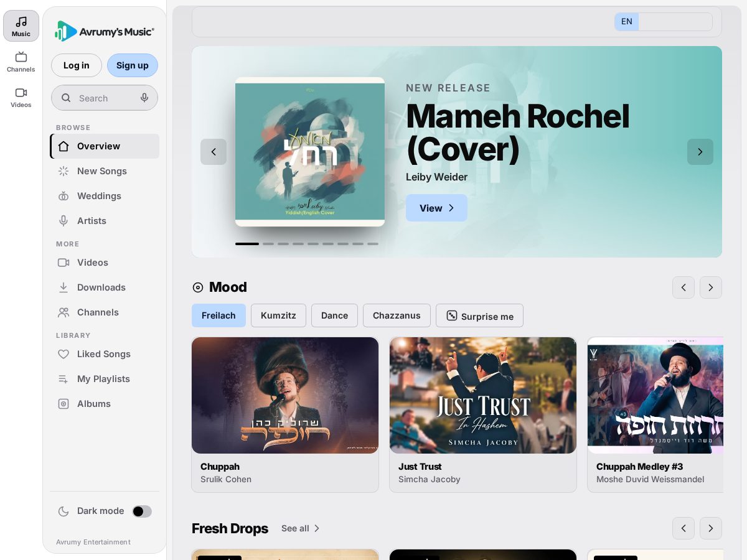Jump to the last carousel indicator dash
Viewport: 747px width, 560px height.
click(373, 244)
